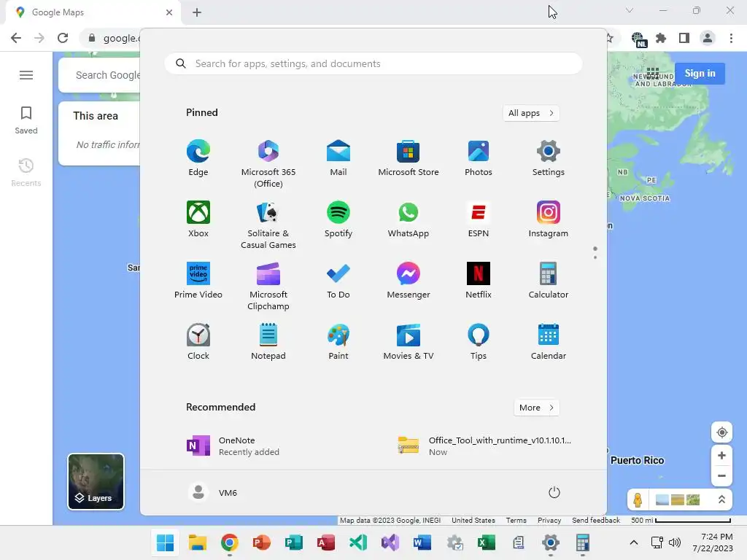This screenshot has height=560, width=747.
Task: Open the Terms link on the map footer
Action: [516, 521]
